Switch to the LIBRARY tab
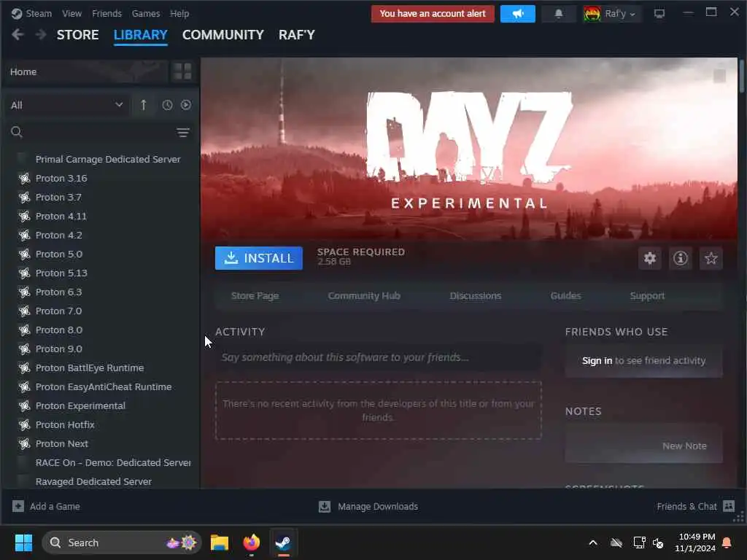Image resolution: width=747 pixels, height=560 pixels. (x=141, y=35)
